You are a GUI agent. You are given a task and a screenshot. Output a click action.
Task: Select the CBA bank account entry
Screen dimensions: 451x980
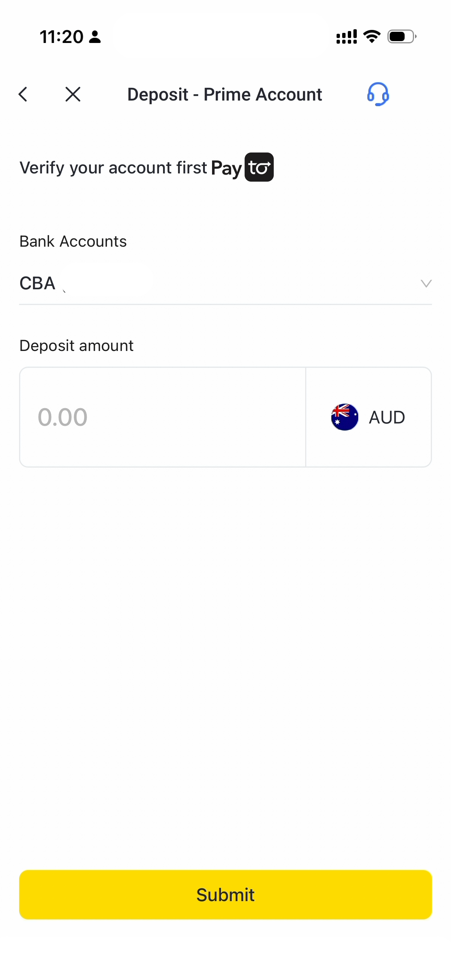coord(37,283)
